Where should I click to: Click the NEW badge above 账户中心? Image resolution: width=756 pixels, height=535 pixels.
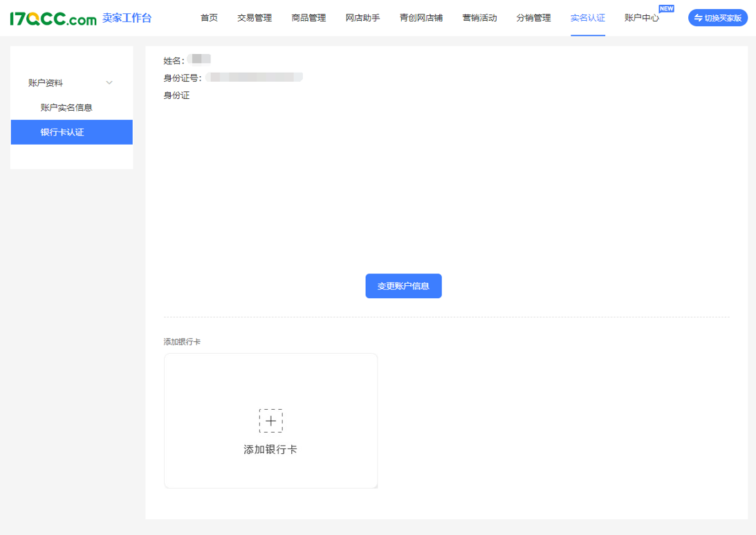(x=666, y=8)
